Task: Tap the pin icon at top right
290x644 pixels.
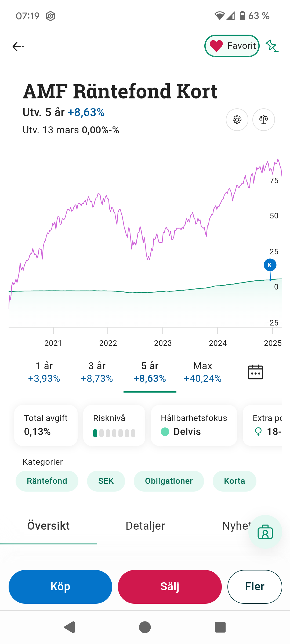Action: [272, 46]
